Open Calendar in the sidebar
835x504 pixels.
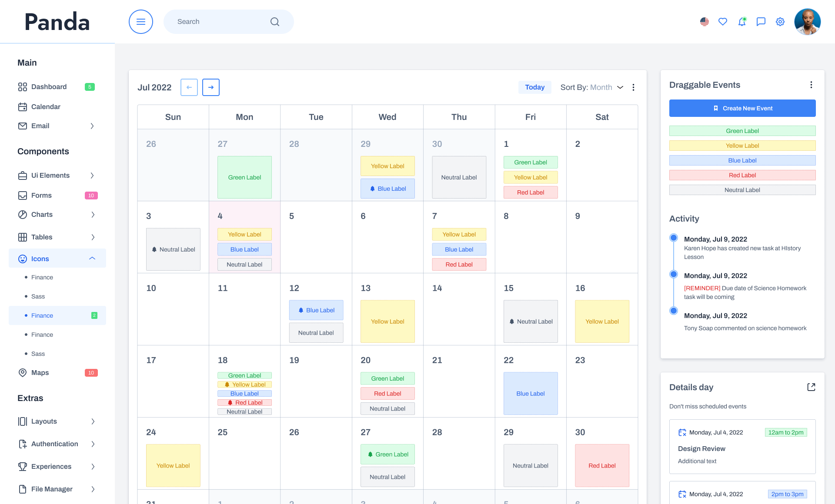(x=46, y=107)
